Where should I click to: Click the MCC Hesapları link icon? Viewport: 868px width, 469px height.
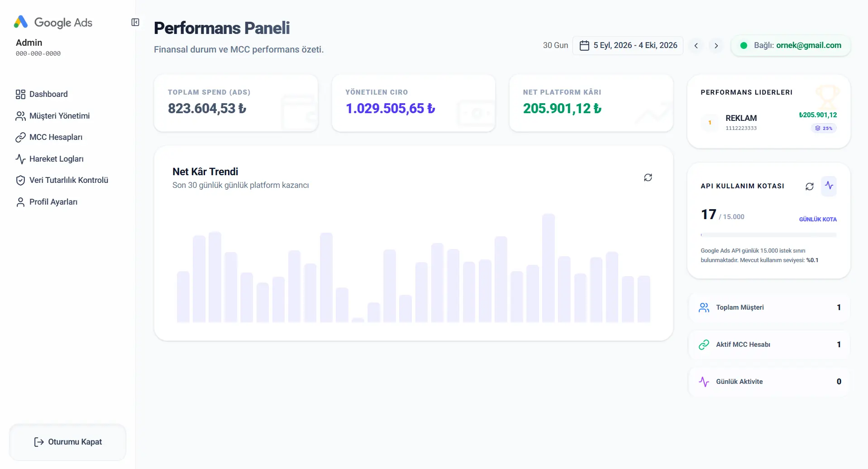[x=20, y=137]
